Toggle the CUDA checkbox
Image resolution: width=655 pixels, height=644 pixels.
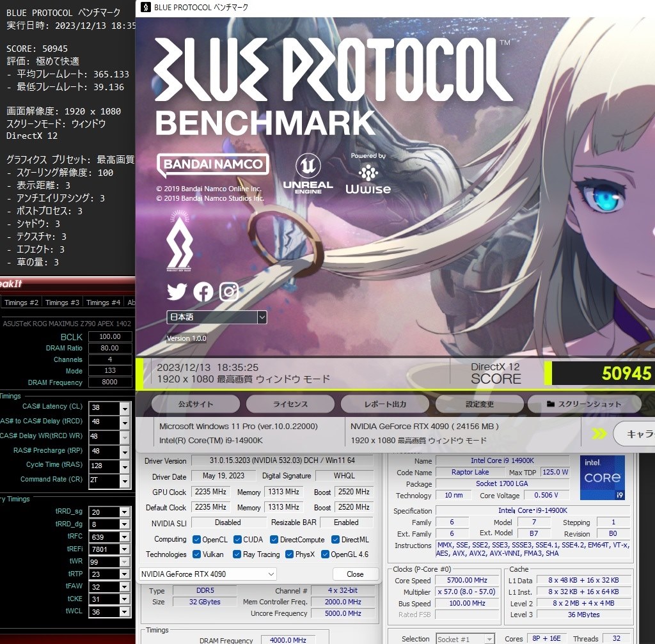click(x=237, y=540)
